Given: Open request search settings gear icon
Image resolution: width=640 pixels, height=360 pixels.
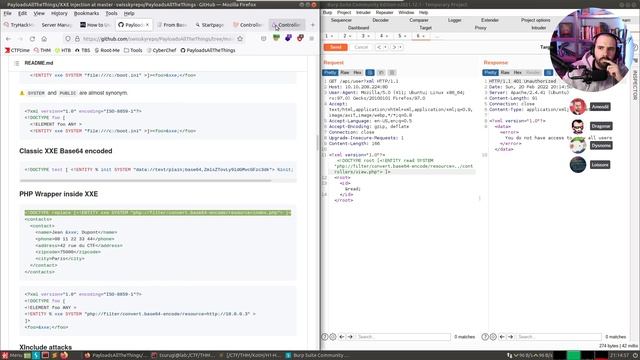Looking at the screenshot, I should tap(333, 337).
